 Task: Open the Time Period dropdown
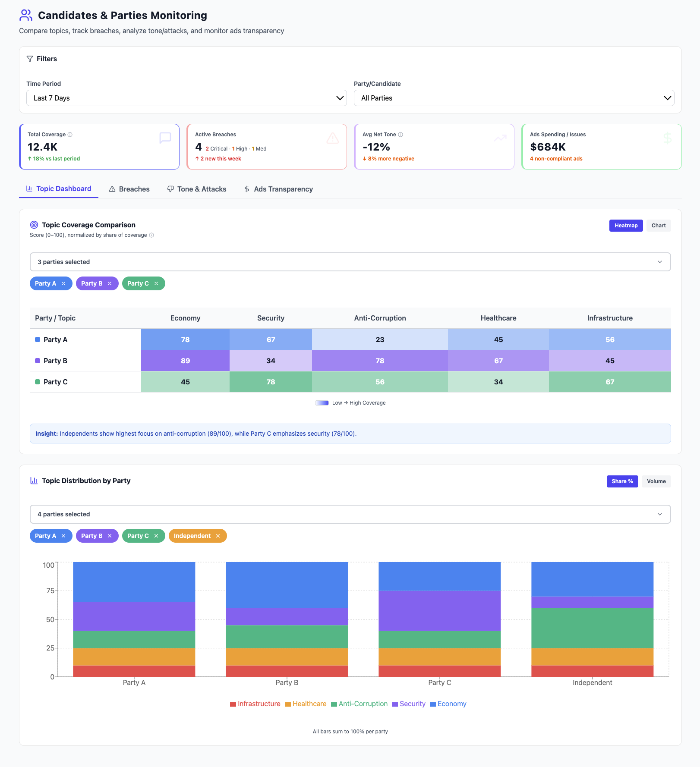pos(186,98)
